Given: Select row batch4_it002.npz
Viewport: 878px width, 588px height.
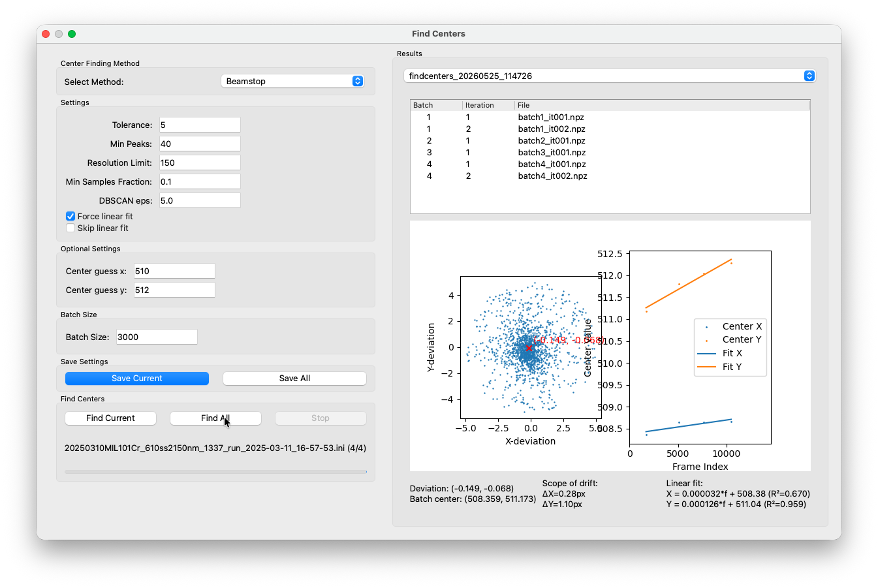Looking at the screenshot, I should 610,176.
